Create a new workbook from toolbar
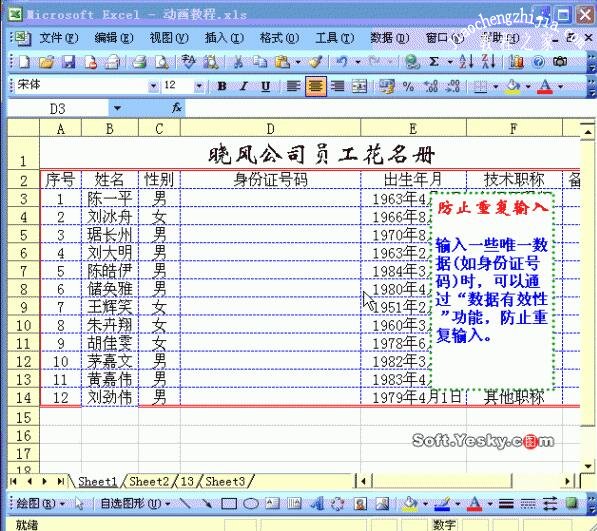Image resolution: width=597 pixels, height=531 pixels. (24, 62)
